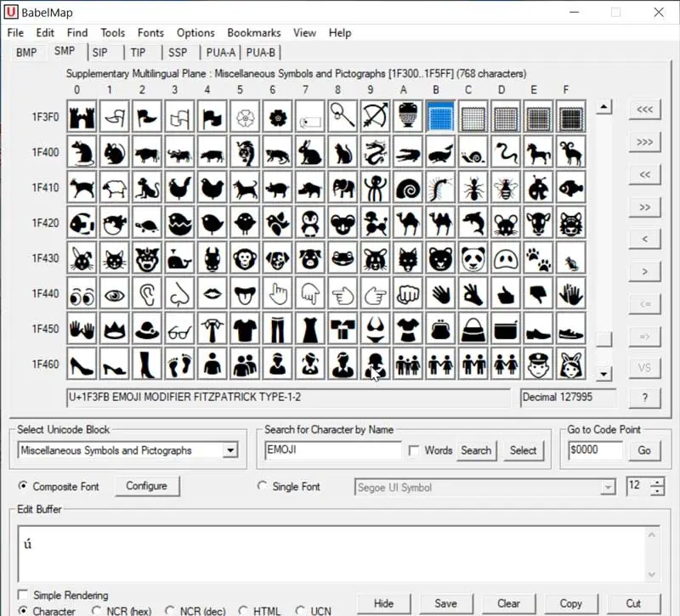Open the Select Unicode Block dropdown
The height and width of the screenshot is (616, 680).
point(229,450)
